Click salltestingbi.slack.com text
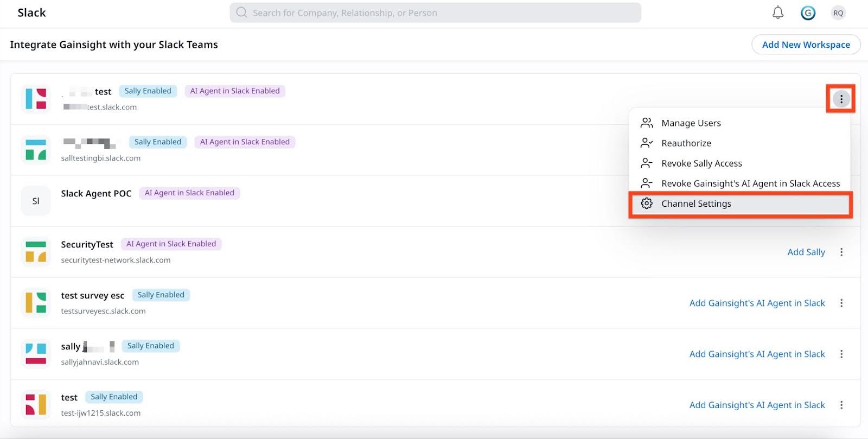The width and height of the screenshot is (868, 439). coord(100,158)
